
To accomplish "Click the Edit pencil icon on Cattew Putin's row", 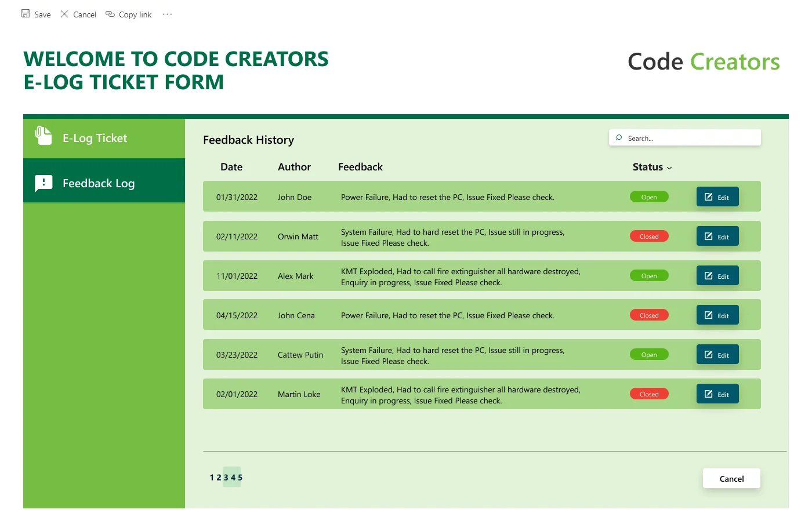I will coord(708,354).
